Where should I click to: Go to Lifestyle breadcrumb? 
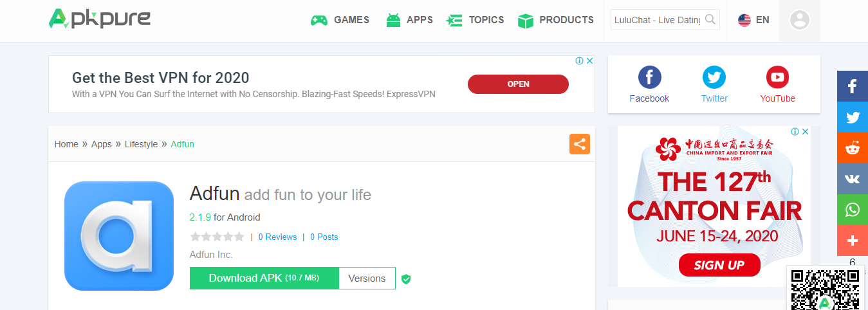[141, 144]
